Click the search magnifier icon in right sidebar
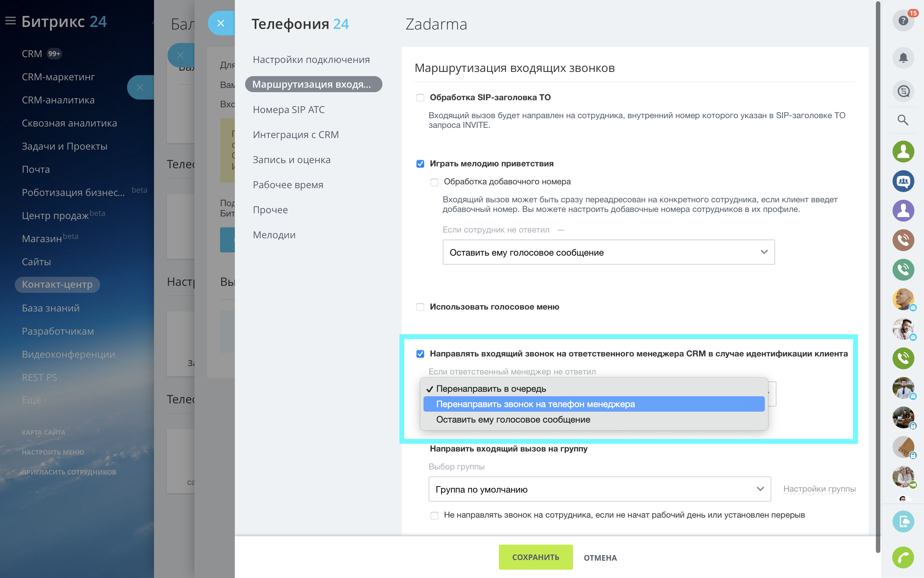924x578 pixels. click(903, 120)
